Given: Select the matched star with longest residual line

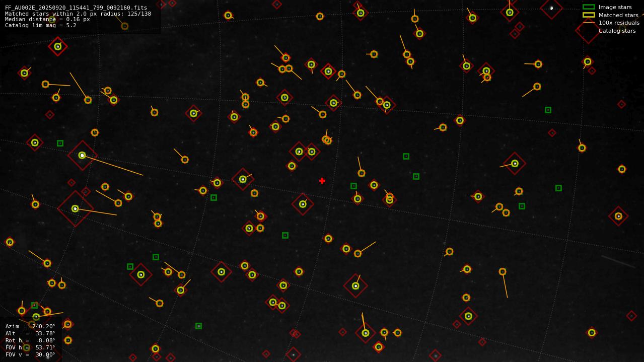Looking at the screenshot, I should pos(82,156).
